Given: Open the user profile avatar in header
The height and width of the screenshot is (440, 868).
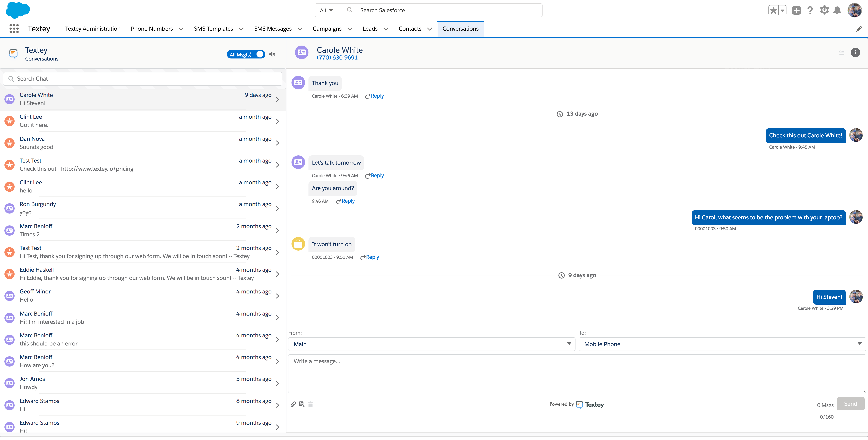Looking at the screenshot, I should (855, 10).
